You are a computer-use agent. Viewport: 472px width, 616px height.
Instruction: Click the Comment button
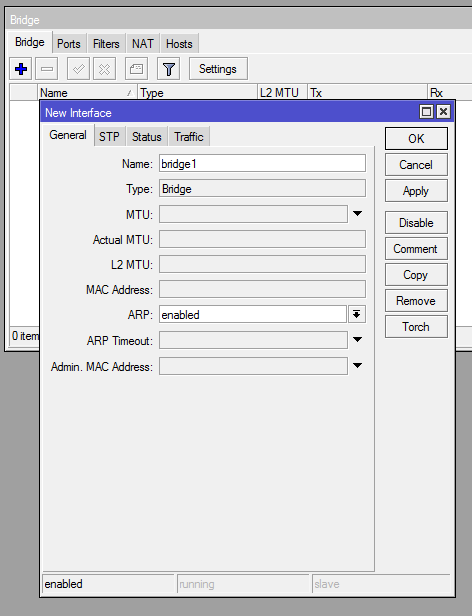coord(416,249)
